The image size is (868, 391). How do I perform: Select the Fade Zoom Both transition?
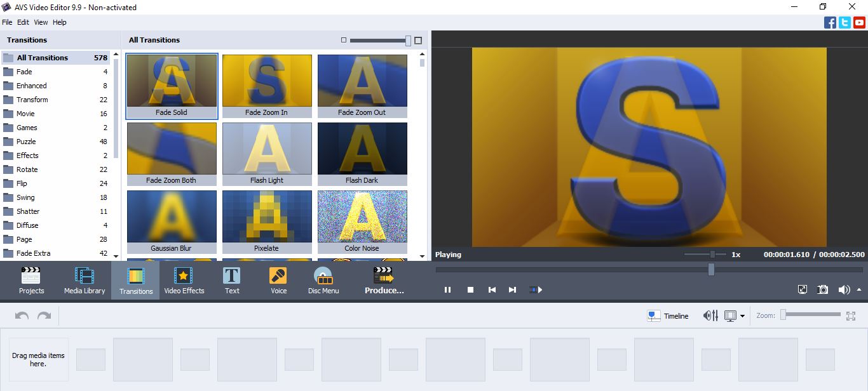click(x=172, y=154)
